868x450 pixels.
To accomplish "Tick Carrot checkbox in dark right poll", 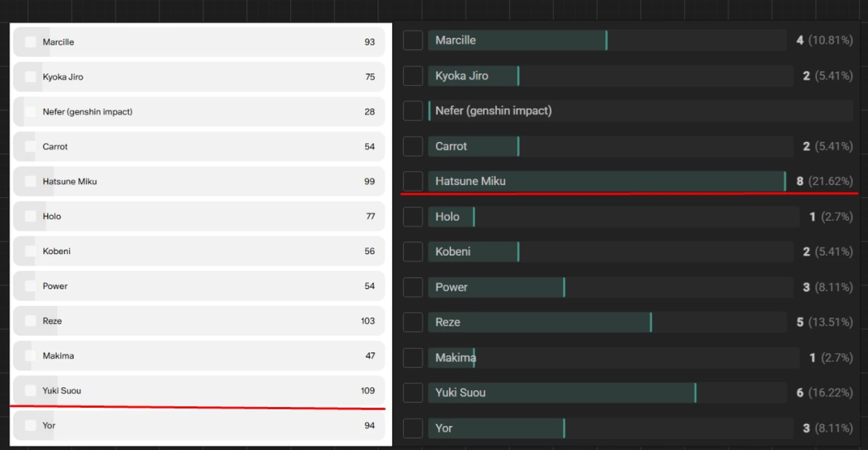I will (413, 146).
